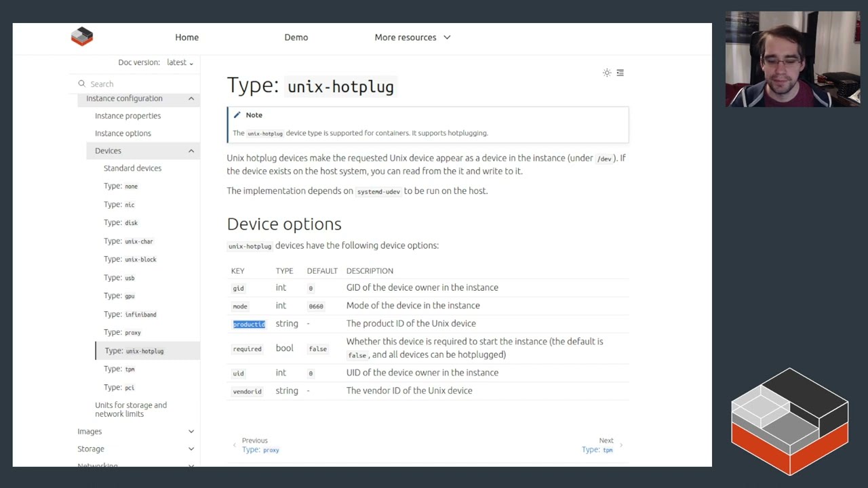868x488 pixels.
Task: Click the search magnifier icon
Action: (x=82, y=84)
